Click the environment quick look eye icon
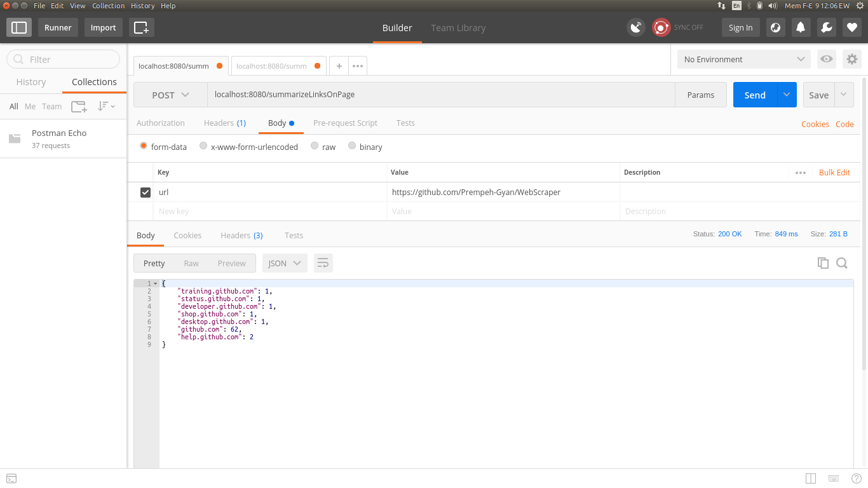 point(826,59)
